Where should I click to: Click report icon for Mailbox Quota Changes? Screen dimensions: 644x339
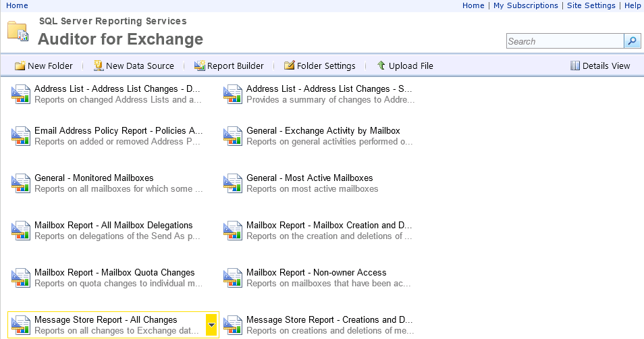click(20, 278)
